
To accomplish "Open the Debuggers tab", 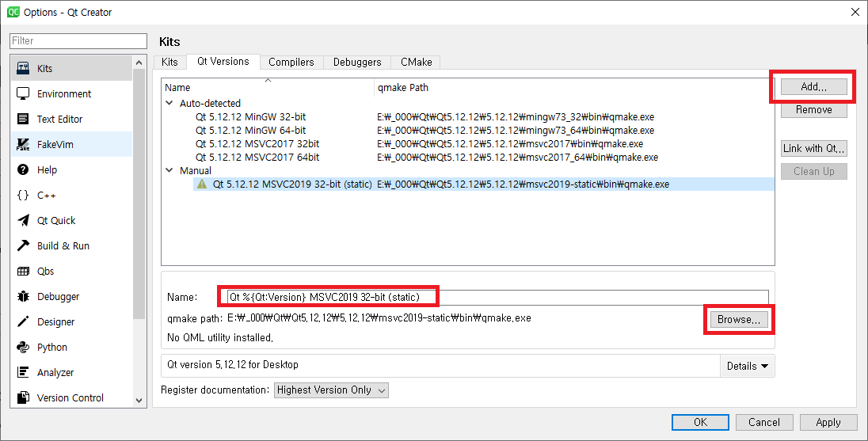I will click(357, 62).
